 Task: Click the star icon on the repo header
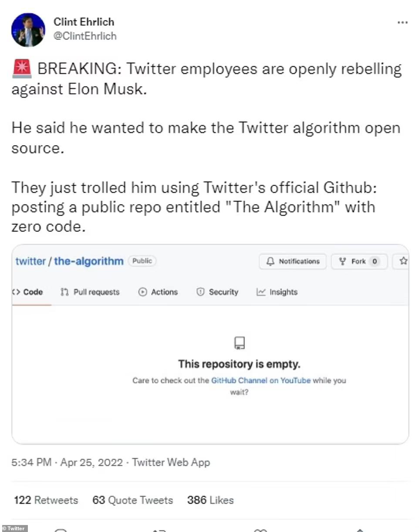pos(403,261)
